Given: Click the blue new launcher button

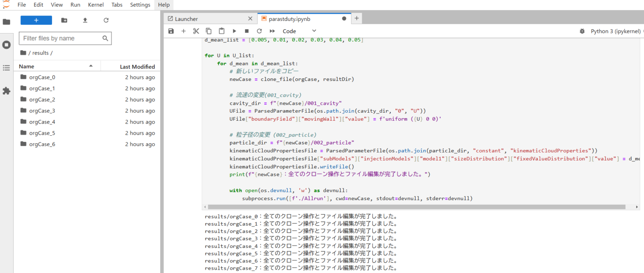Looking at the screenshot, I should tap(36, 20).
